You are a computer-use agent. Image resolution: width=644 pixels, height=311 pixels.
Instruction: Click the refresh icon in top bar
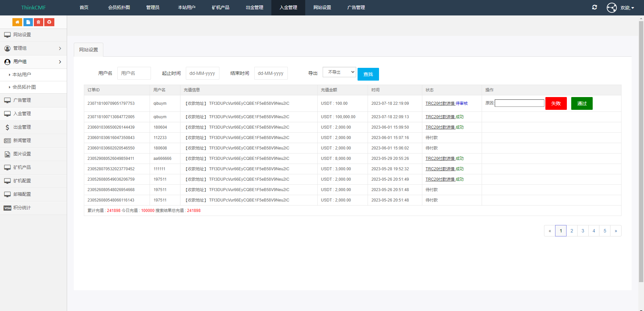point(594,7)
